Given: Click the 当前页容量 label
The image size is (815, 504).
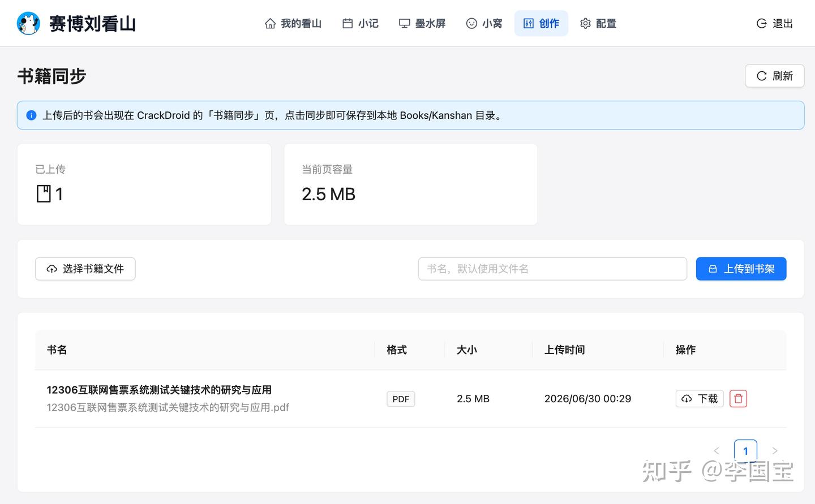Looking at the screenshot, I should click(x=327, y=169).
